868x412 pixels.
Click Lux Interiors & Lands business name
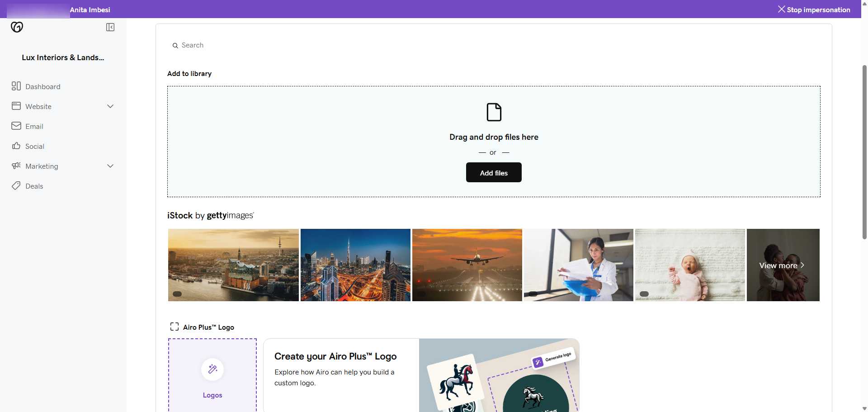63,57
